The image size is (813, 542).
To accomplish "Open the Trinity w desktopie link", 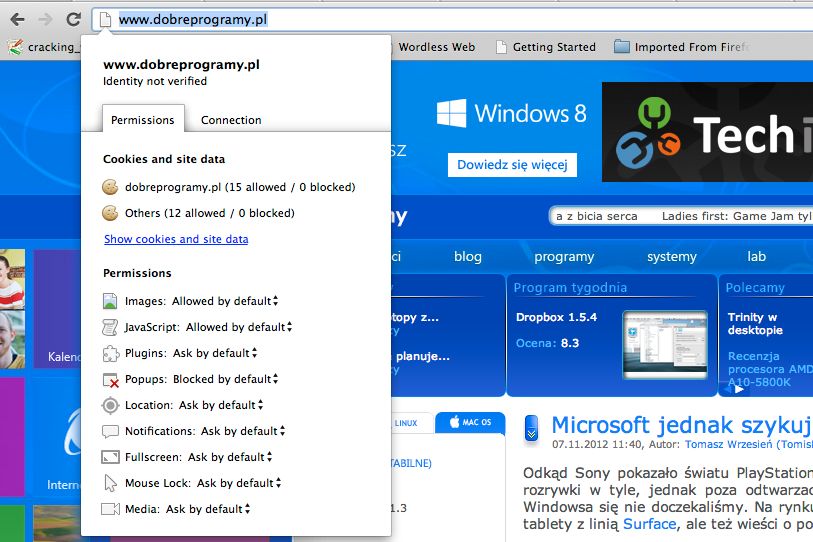I will [x=755, y=324].
